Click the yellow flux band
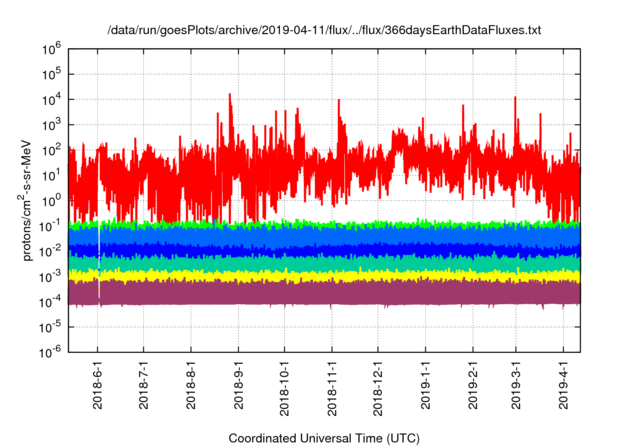 click(x=324, y=276)
